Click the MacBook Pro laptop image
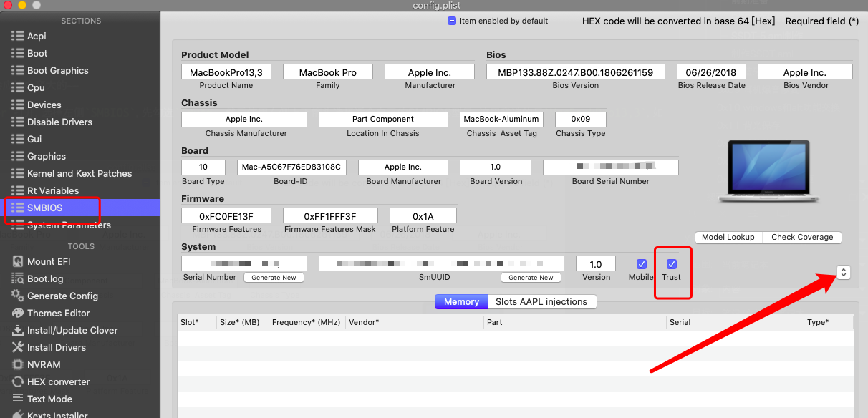 click(768, 172)
